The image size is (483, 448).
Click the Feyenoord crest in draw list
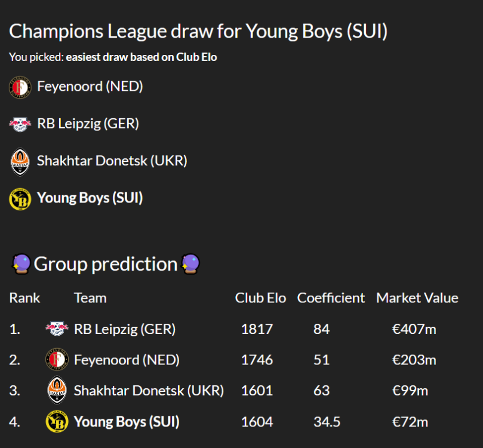(x=20, y=87)
